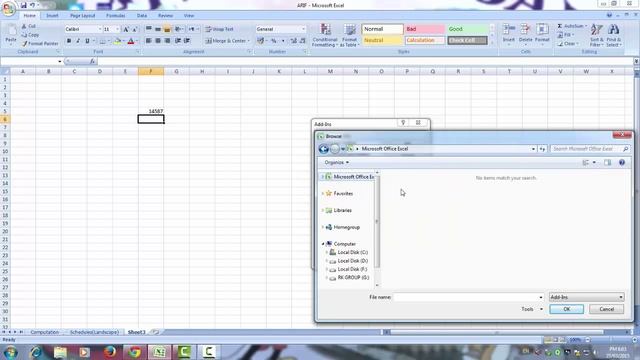The width and height of the screenshot is (640, 360).
Task: Click the AutoSum button
Action: click(x=571, y=26)
